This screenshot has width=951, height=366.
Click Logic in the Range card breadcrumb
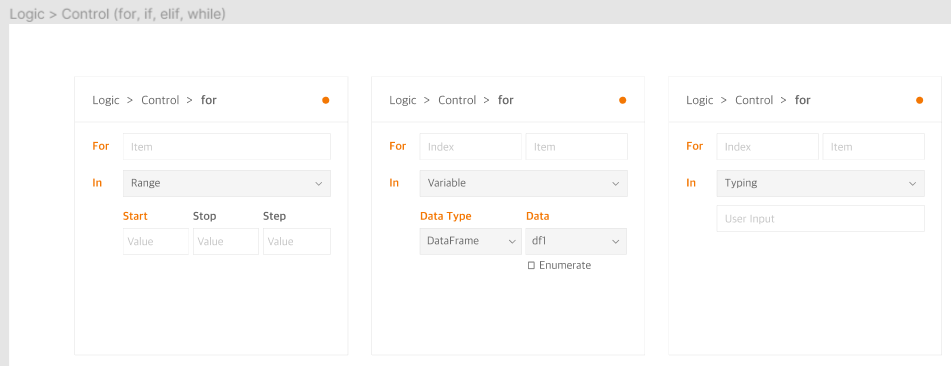pos(106,100)
